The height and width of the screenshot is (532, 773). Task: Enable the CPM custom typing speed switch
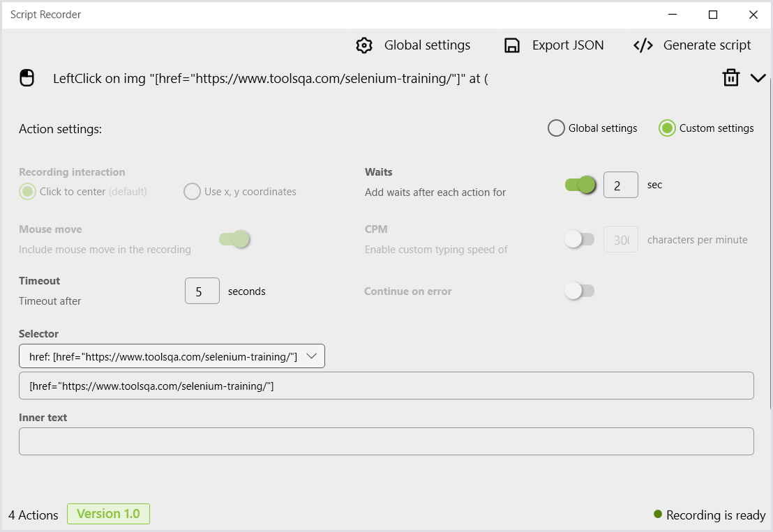click(x=579, y=239)
